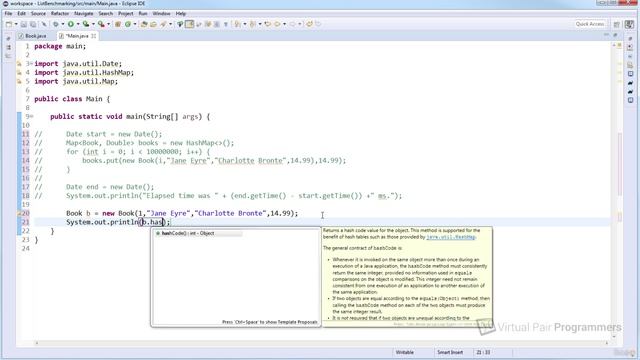Open the Help menu
This screenshot has width=640, height=360.
coord(180,13)
